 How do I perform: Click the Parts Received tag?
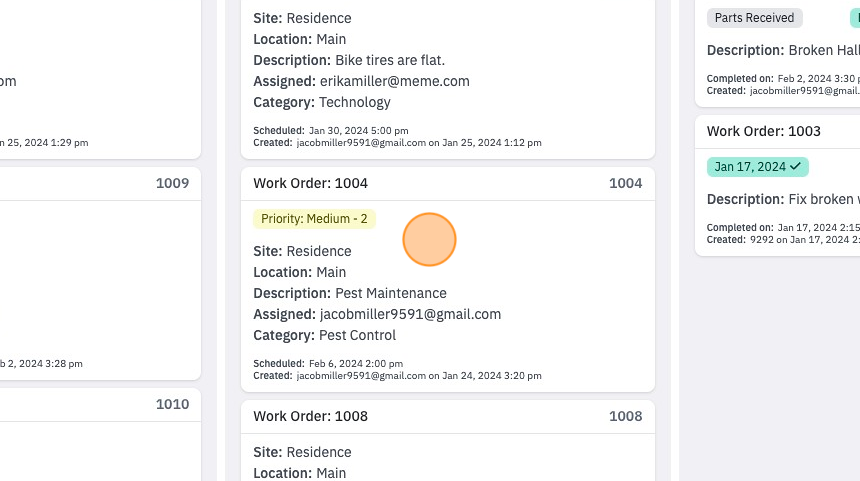(x=754, y=18)
